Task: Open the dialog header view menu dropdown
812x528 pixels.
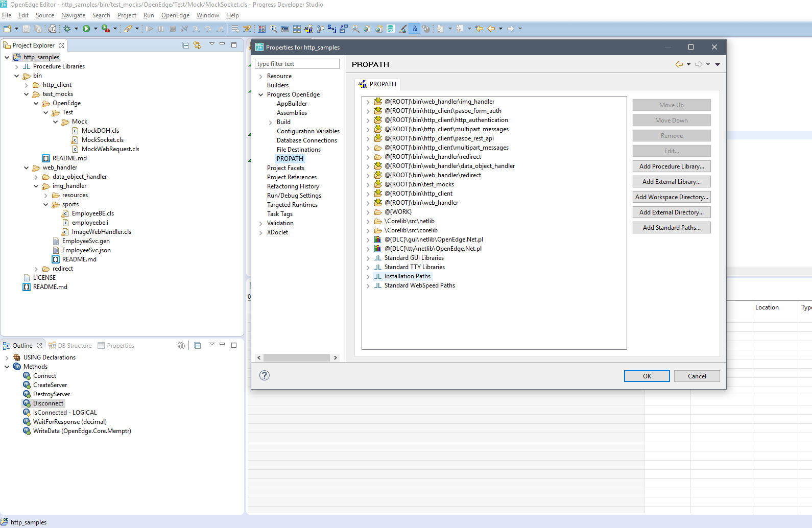Action: 718,64
